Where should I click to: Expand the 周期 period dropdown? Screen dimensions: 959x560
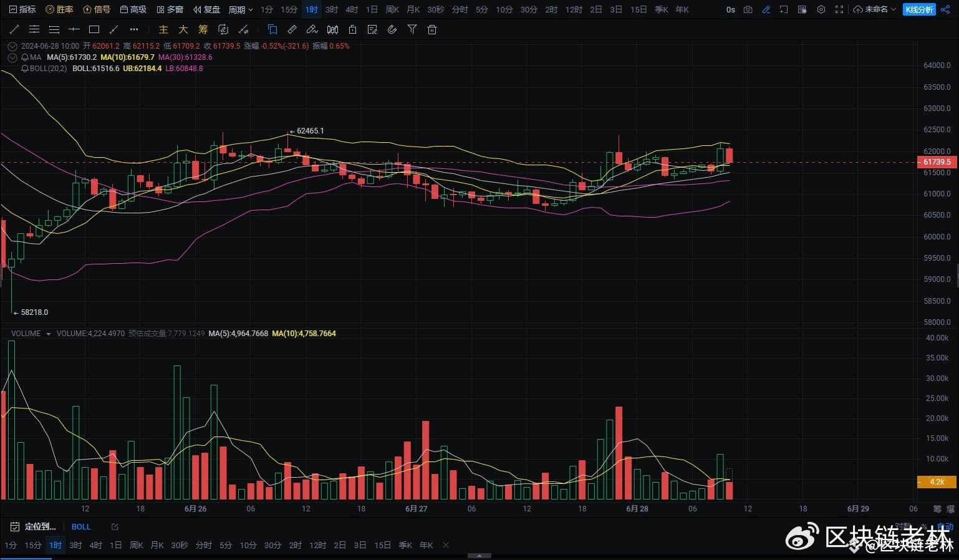[x=241, y=9]
